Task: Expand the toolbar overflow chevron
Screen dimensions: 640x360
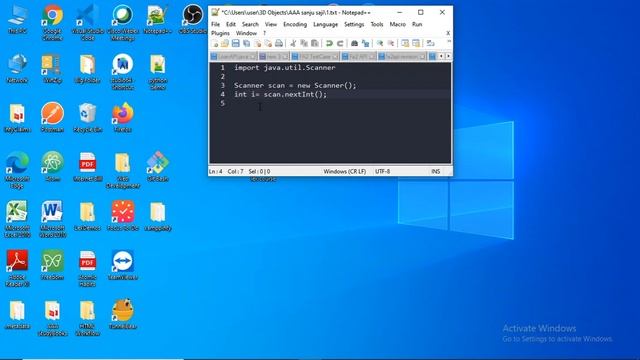Action: point(449,42)
